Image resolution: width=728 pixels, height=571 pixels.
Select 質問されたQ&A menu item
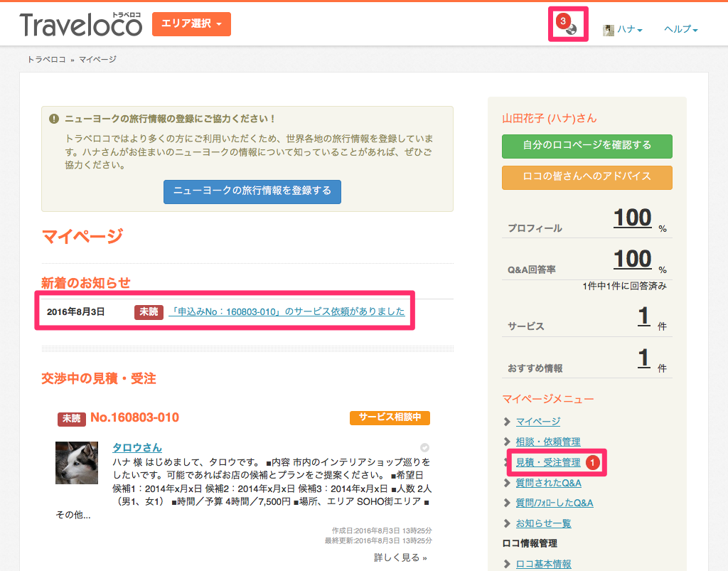(x=548, y=483)
